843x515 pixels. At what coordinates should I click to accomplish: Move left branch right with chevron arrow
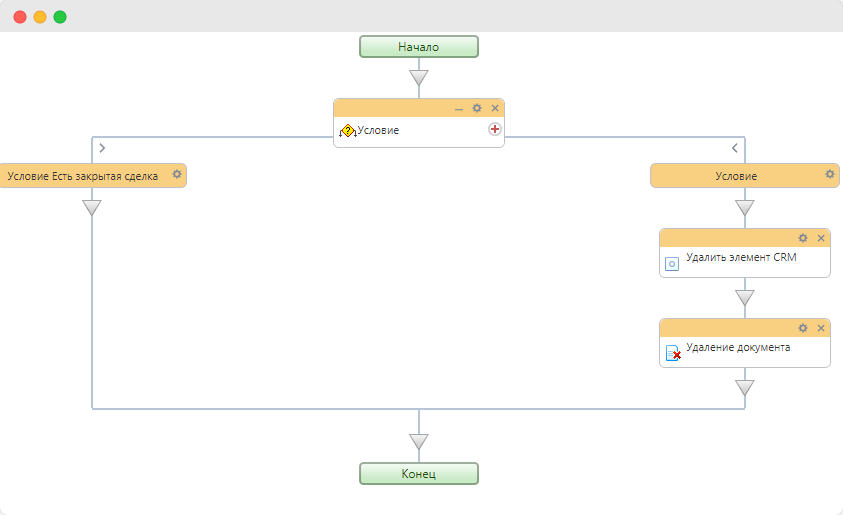(102, 148)
